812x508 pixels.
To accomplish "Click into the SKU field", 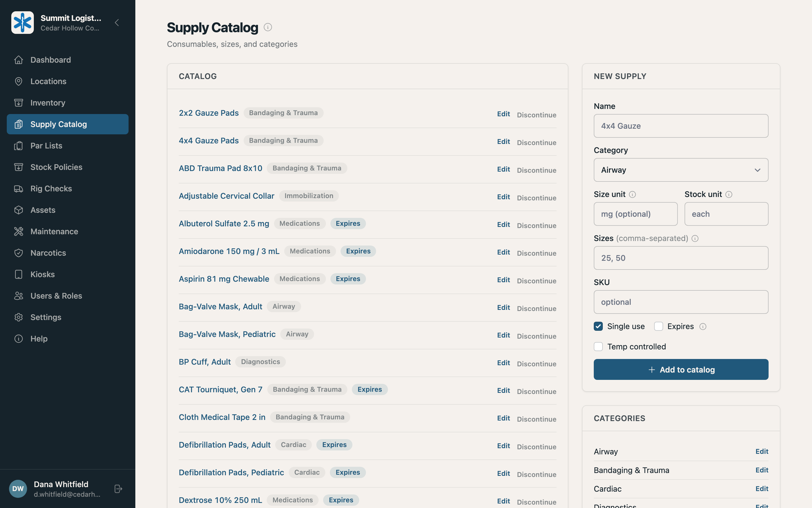I will coord(681,302).
